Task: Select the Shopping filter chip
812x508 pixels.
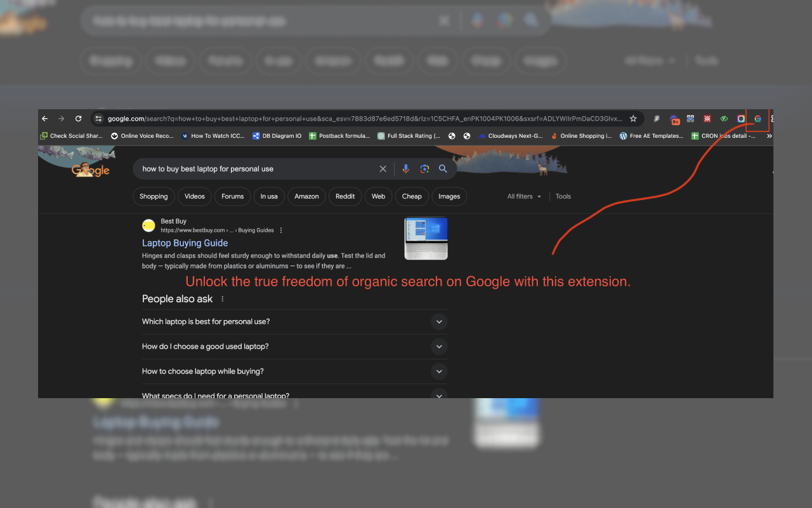Action: tap(154, 197)
